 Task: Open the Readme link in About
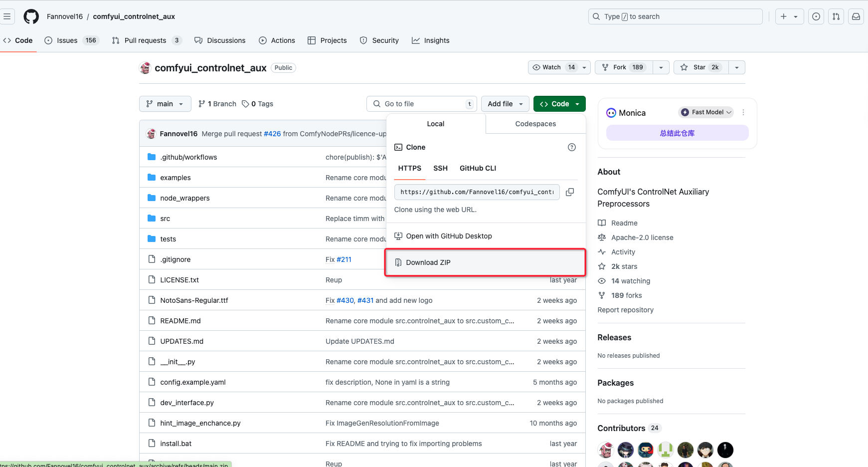(x=618, y=223)
